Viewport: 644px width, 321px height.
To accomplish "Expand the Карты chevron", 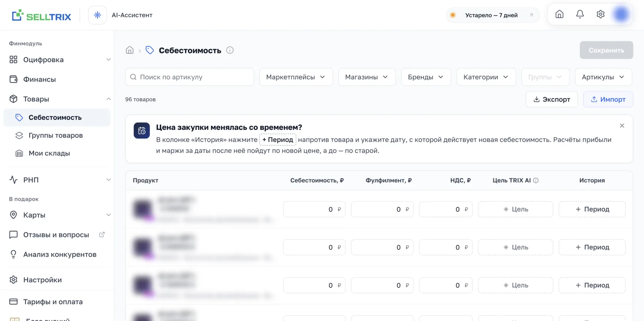I will [109, 215].
